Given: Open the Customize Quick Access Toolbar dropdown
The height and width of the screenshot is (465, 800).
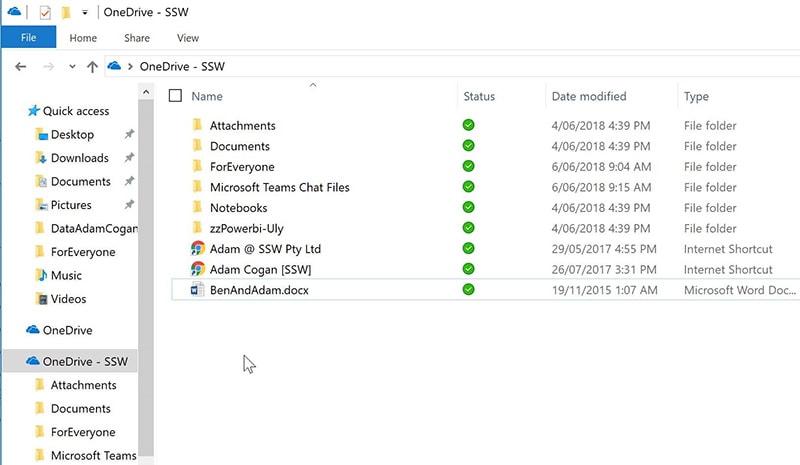Looking at the screenshot, I should (85, 13).
